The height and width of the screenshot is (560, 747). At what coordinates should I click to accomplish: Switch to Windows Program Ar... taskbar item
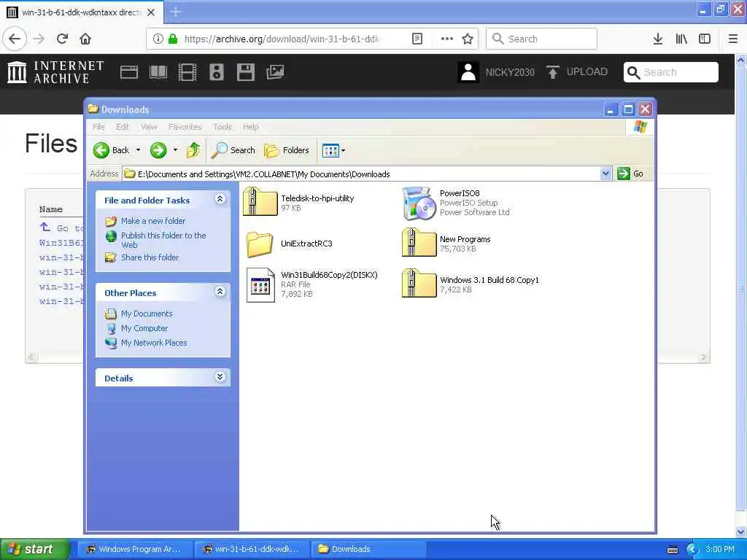coord(134,549)
